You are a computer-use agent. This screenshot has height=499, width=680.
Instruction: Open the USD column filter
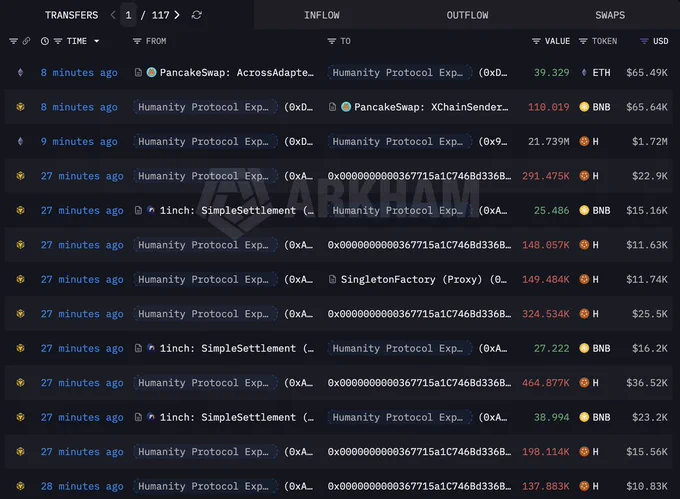pyautogui.click(x=644, y=41)
